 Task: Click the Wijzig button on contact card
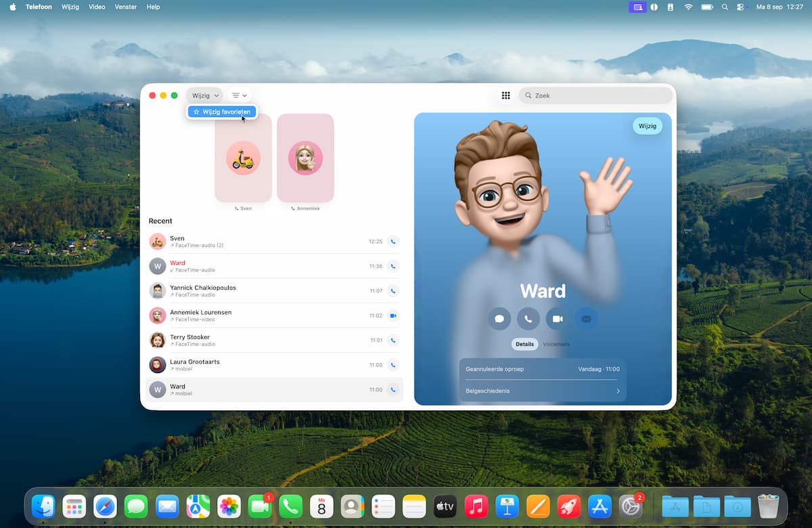click(648, 126)
